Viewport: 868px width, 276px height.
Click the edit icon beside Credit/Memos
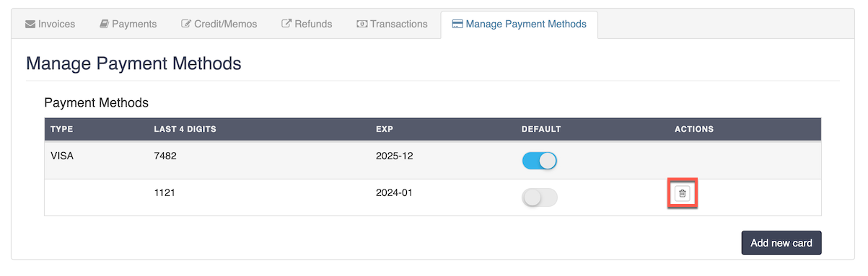[186, 24]
